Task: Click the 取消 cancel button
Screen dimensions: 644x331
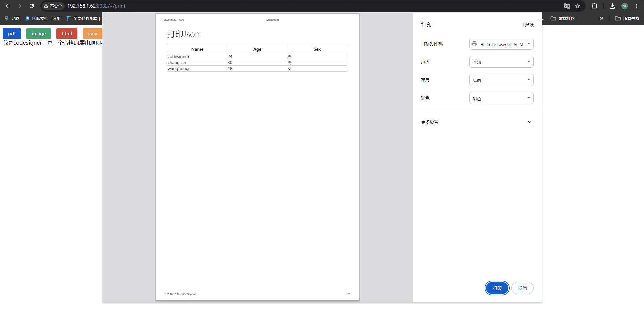Action: click(522, 288)
